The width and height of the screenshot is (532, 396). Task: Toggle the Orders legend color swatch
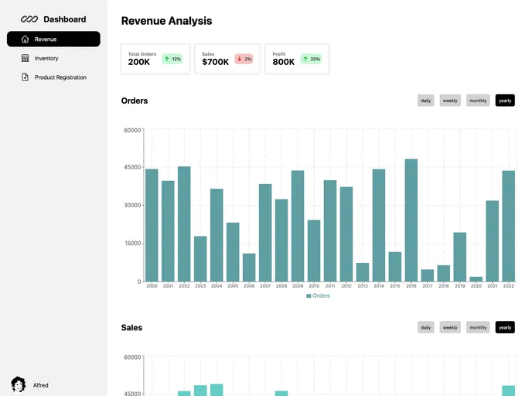(x=309, y=296)
